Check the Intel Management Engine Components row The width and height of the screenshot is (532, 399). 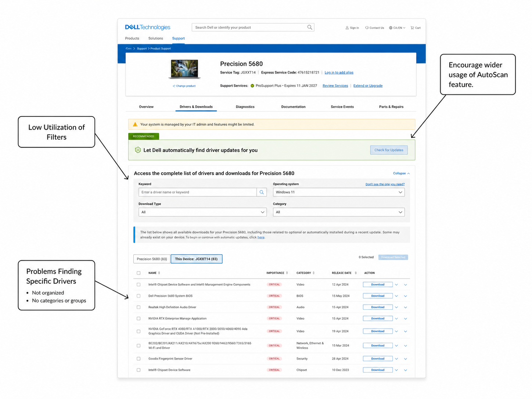[139, 284]
